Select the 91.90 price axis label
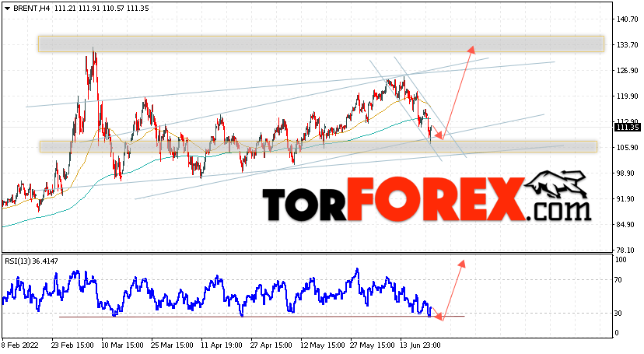Screen dimensions: 644x354 click(627, 198)
